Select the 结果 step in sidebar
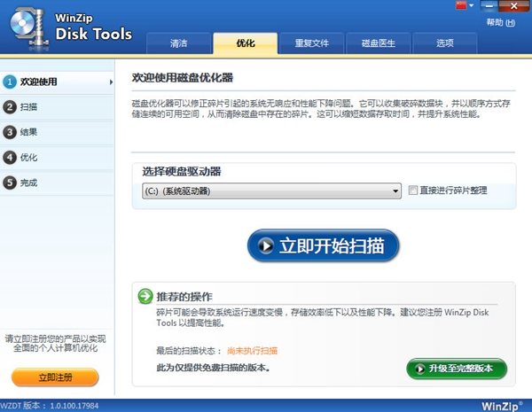Image resolution: width=532 pixels, height=412 pixels. pos(57,132)
